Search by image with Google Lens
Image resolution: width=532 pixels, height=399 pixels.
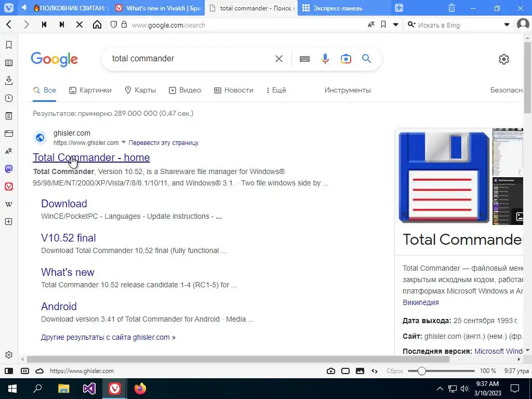(345, 59)
